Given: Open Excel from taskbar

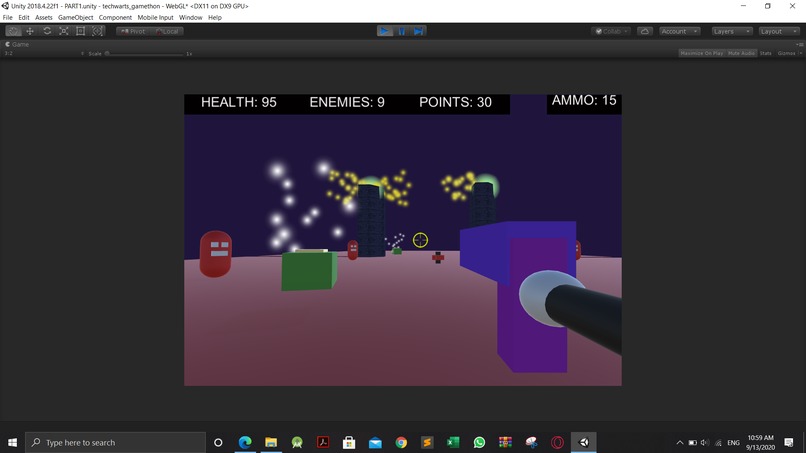Looking at the screenshot, I should coord(453,442).
